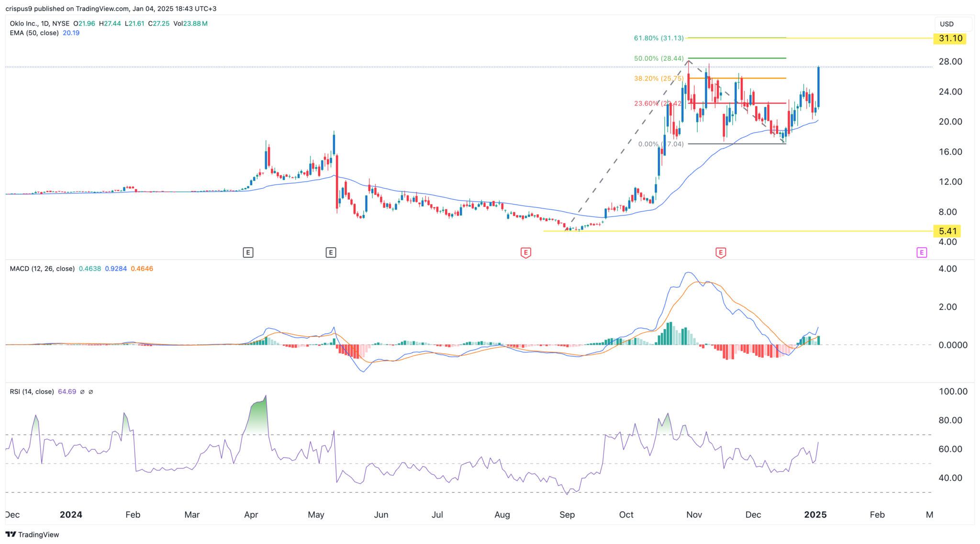Click the purple upcoming earnings E marker

click(x=922, y=252)
